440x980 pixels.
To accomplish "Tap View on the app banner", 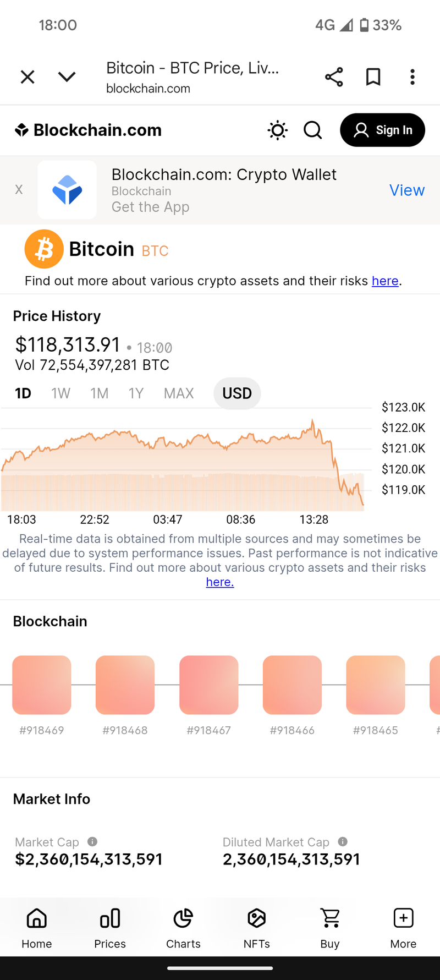I will (407, 190).
